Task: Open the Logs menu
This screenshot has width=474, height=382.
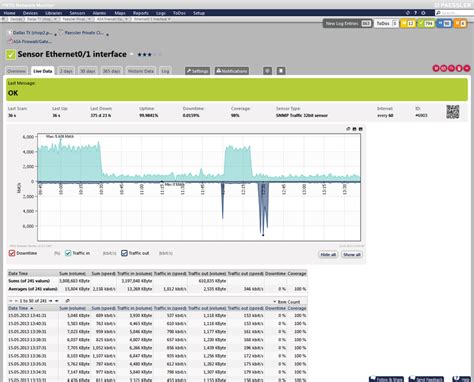Action: click(x=161, y=13)
